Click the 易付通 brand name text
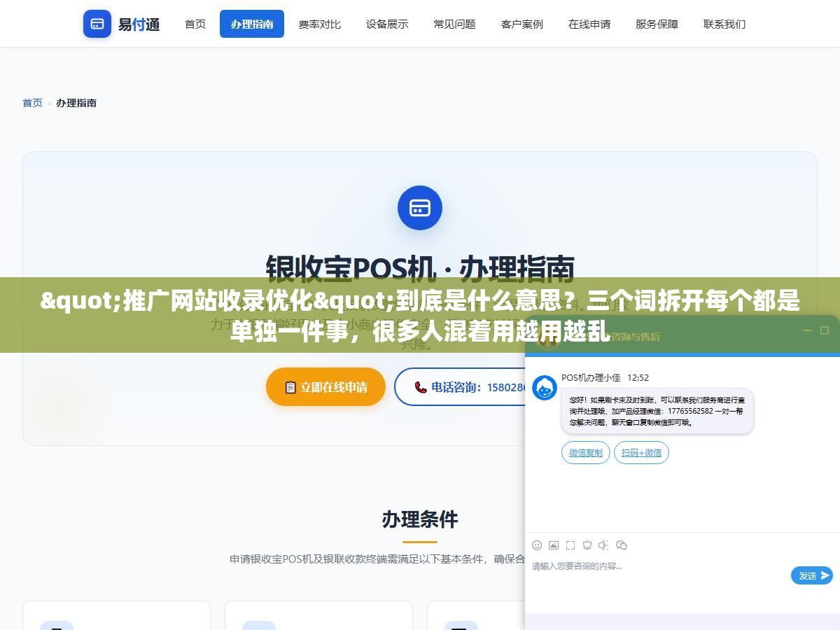840x630 pixels. point(139,24)
